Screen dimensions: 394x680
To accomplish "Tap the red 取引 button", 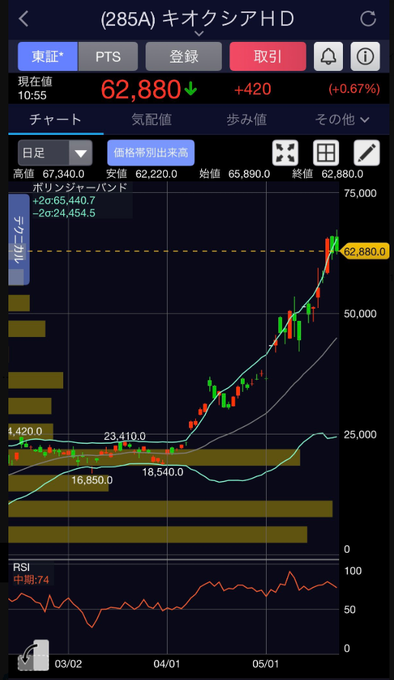I will (x=268, y=56).
